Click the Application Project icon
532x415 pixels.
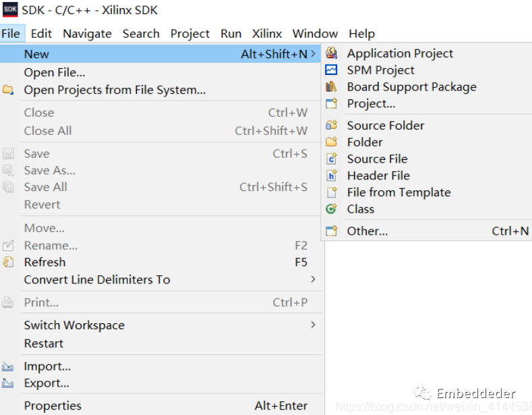point(331,53)
